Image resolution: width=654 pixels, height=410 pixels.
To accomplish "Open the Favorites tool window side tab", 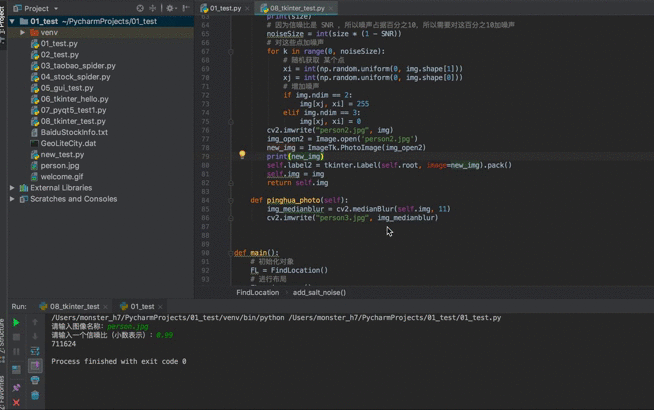I will click(x=3, y=392).
